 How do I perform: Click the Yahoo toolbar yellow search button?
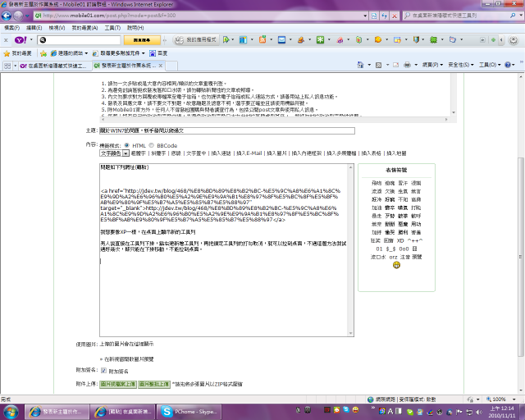coord(142,40)
